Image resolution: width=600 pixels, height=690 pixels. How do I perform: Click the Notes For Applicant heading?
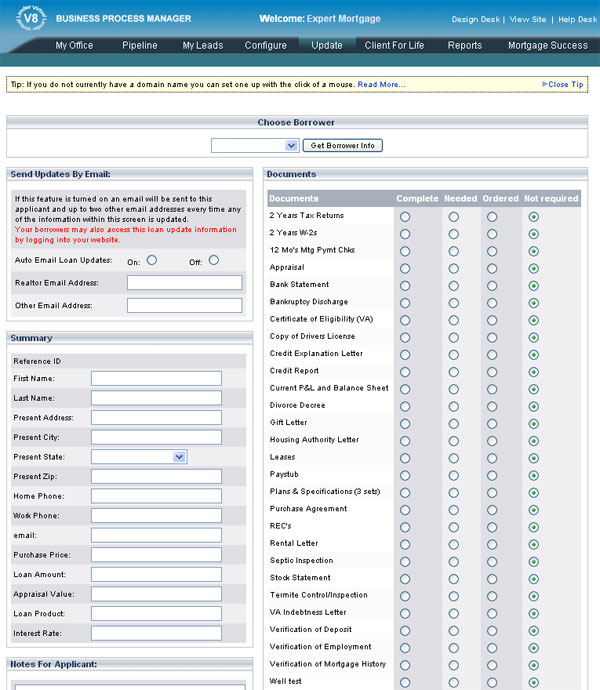tap(54, 664)
